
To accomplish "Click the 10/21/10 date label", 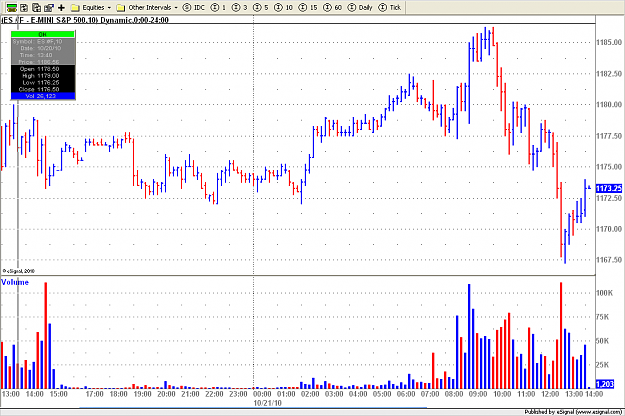I will 267,403.
